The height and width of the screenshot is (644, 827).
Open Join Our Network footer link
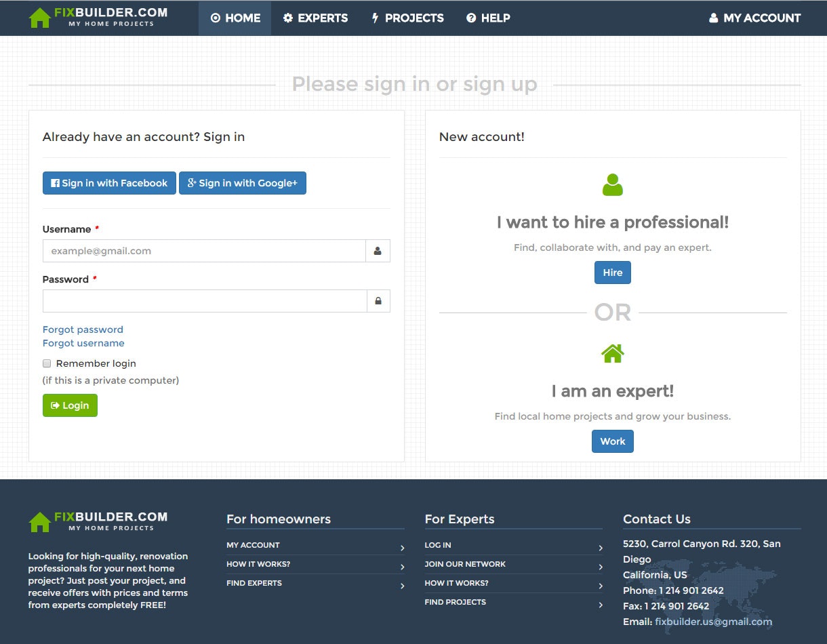(x=465, y=564)
